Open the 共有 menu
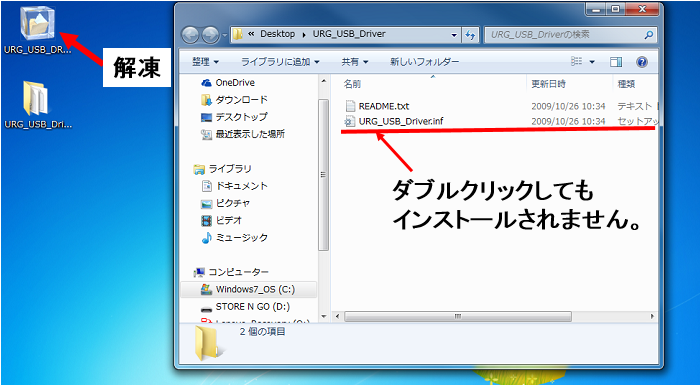This screenshot has width=700, height=385. click(355, 62)
